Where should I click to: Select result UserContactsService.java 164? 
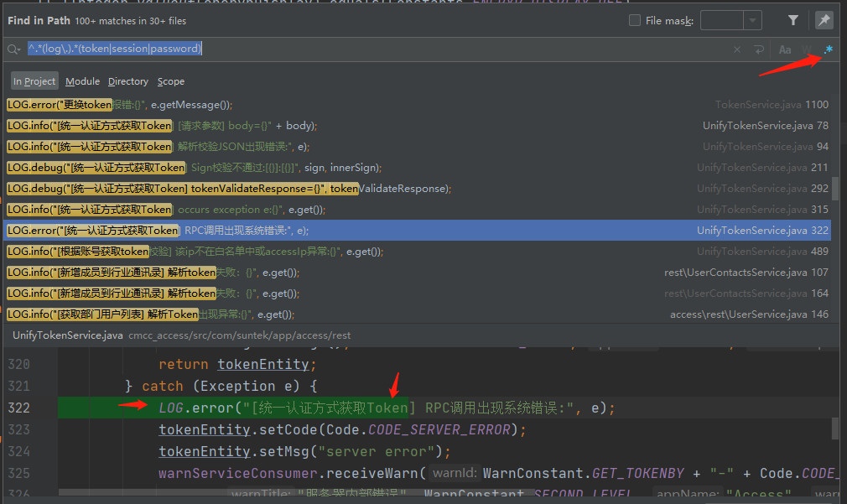pos(417,294)
